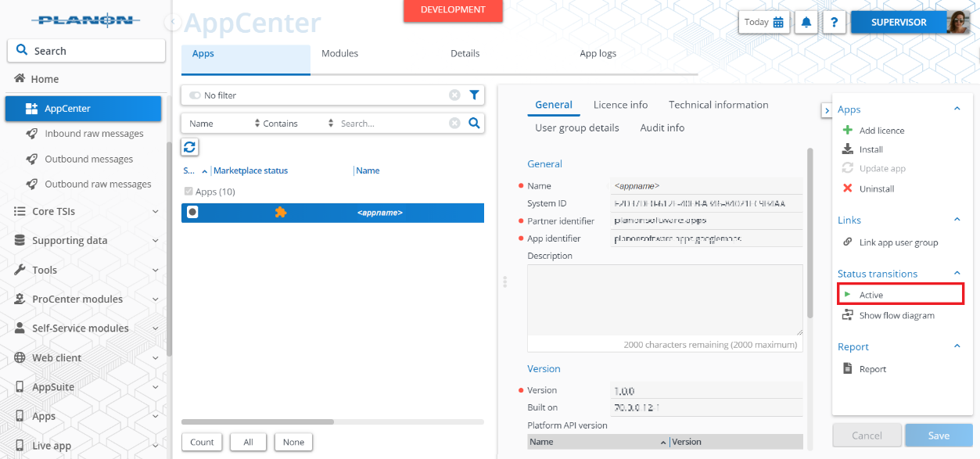The height and width of the screenshot is (459, 980).
Task: Click the Save button
Action: click(939, 436)
